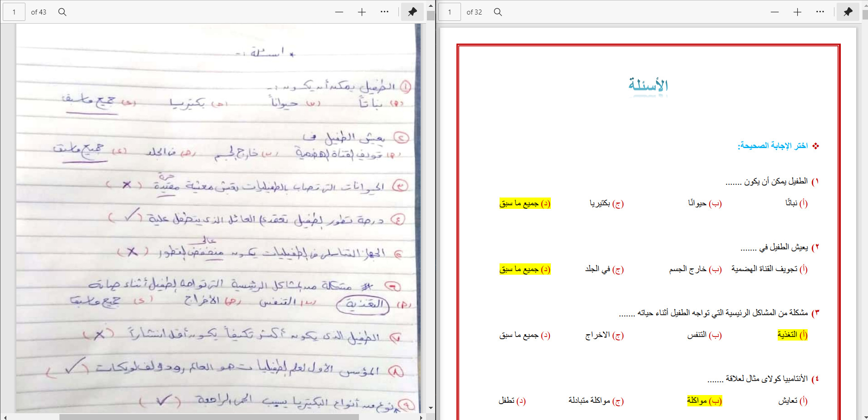Image resolution: width=868 pixels, height=420 pixels.
Task: Open the more options menu in the right viewer
Action: point(820,12)
